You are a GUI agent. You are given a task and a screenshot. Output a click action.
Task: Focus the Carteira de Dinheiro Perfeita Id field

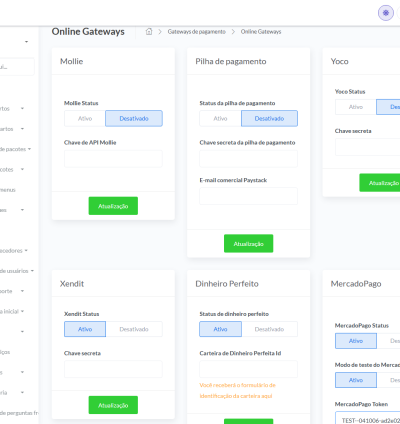click(249, 369)
